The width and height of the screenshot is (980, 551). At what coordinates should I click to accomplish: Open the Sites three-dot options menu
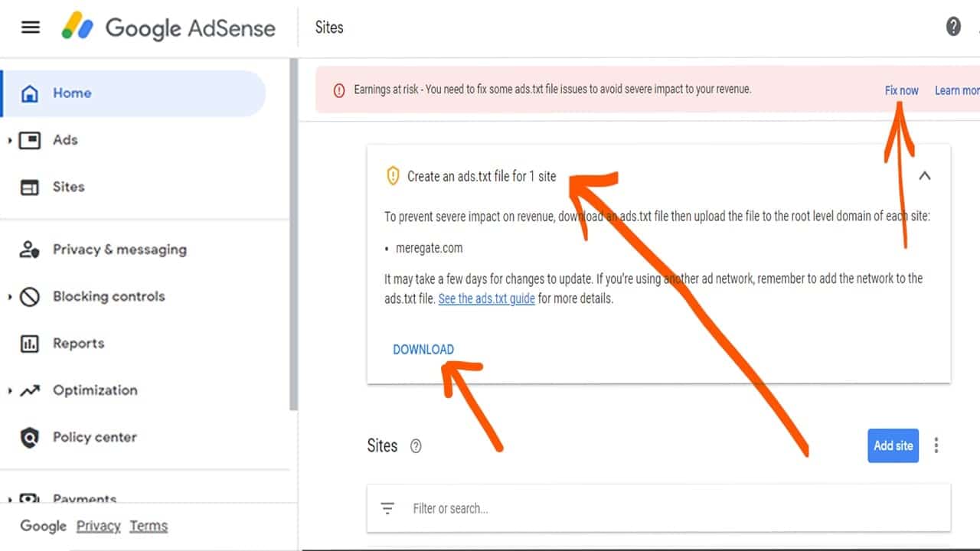pyautogui.click(x=936, y=445)
